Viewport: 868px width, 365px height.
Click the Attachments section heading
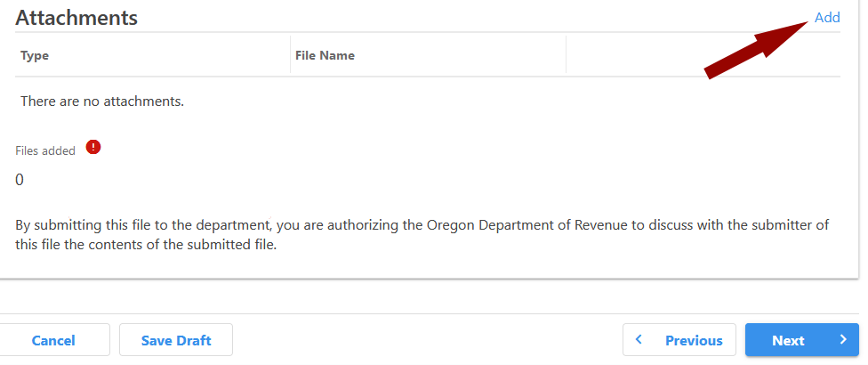click(x=76, y=17)
